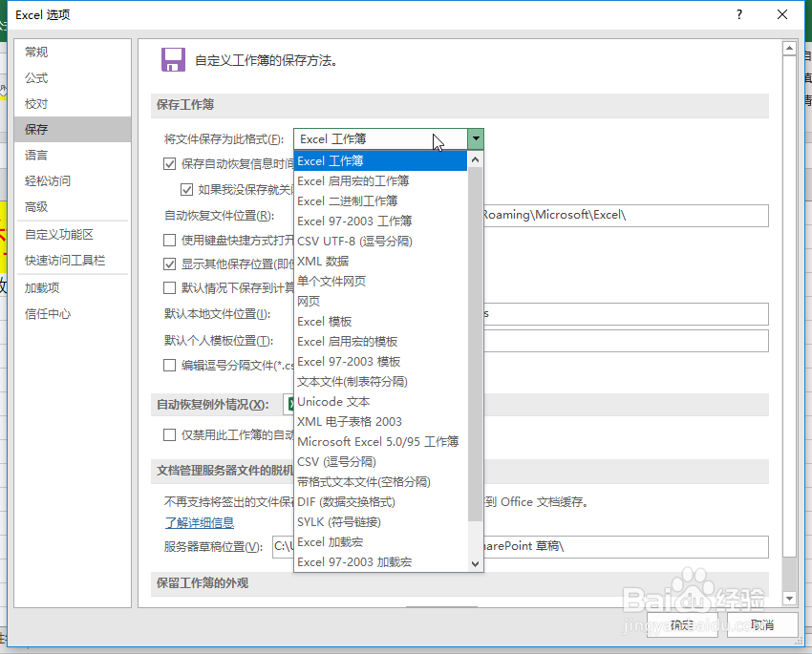Choose Microsoft Excel 5.0/95 工作簿 format

point(380,441)
